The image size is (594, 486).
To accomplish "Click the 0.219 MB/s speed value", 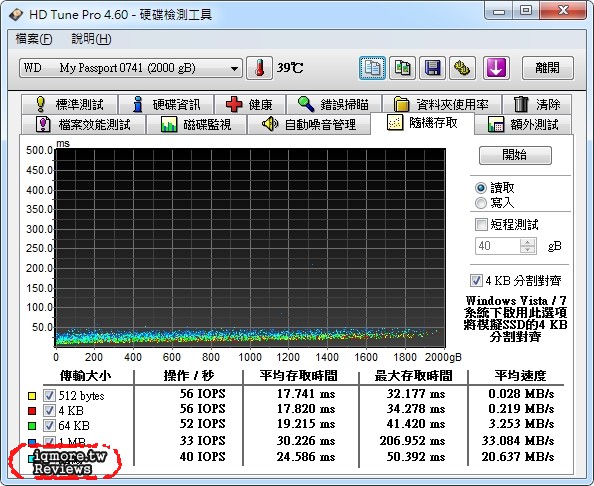I will coord(521,409).
